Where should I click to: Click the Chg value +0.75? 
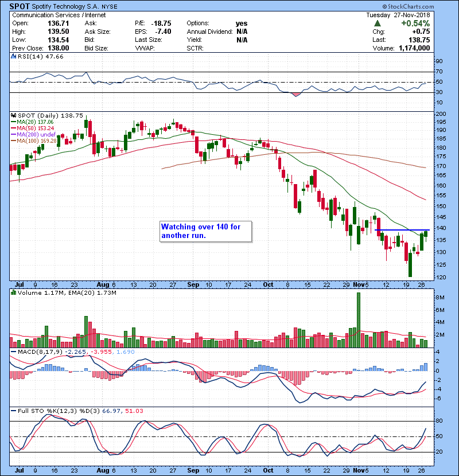[x=421, y=32]
